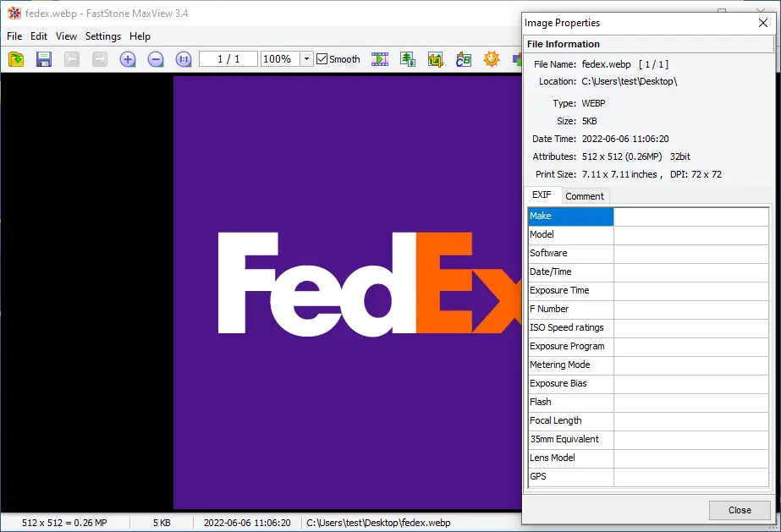Click the 5KB size value in properties
781x532 pixels.
pyautogui.click(x=589, y=121)
